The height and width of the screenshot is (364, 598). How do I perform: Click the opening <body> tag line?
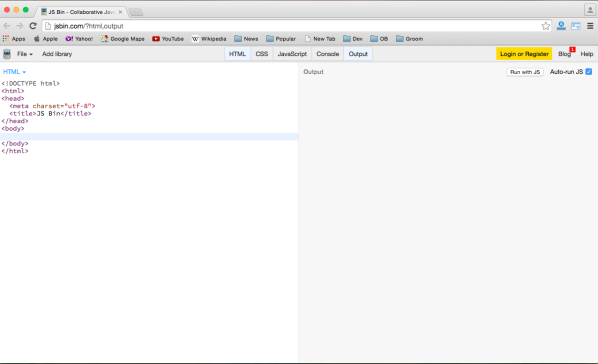tap(13, 129)
